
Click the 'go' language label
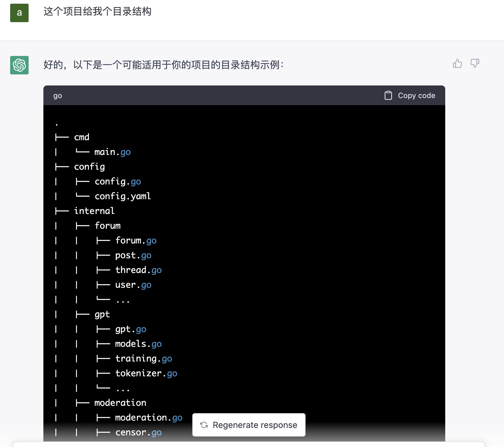pos(58,96)
